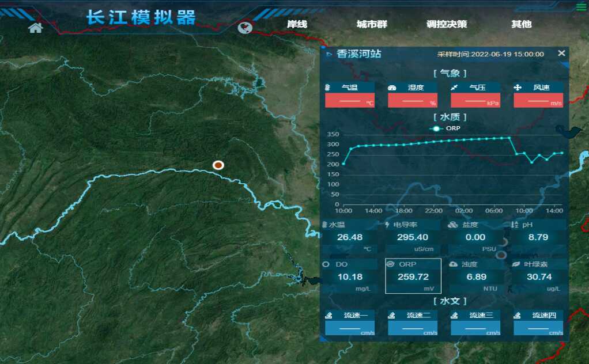Image resolution: width=589 pixels, height=364 pixels.
Task: Toggle the ORP series in chart legend
Action: click(x=446, y=128)
